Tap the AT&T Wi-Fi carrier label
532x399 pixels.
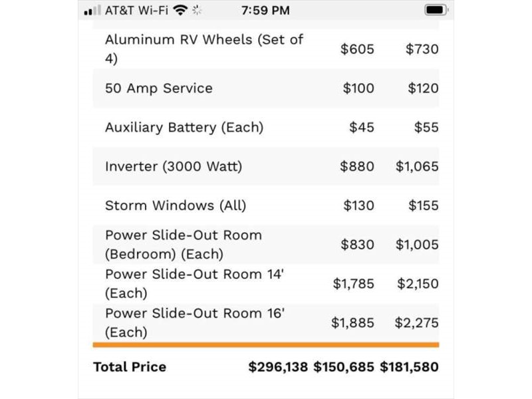[x=136, y=11]
